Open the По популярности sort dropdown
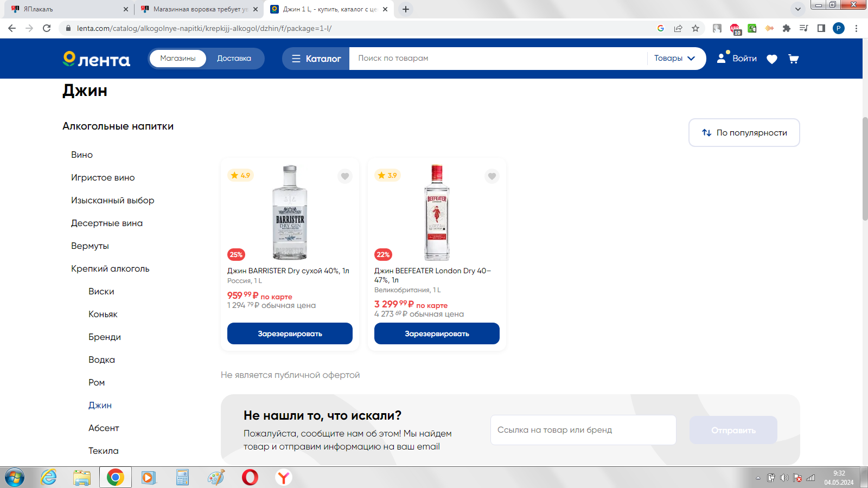Screen dimensions: 868x488 tap(744, 133)
